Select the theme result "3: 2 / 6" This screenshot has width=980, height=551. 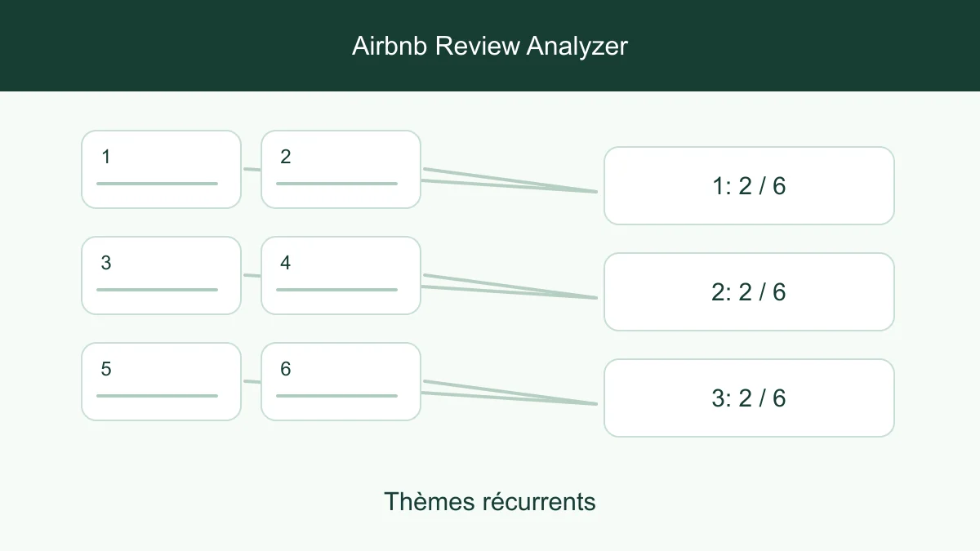(749, 398)
